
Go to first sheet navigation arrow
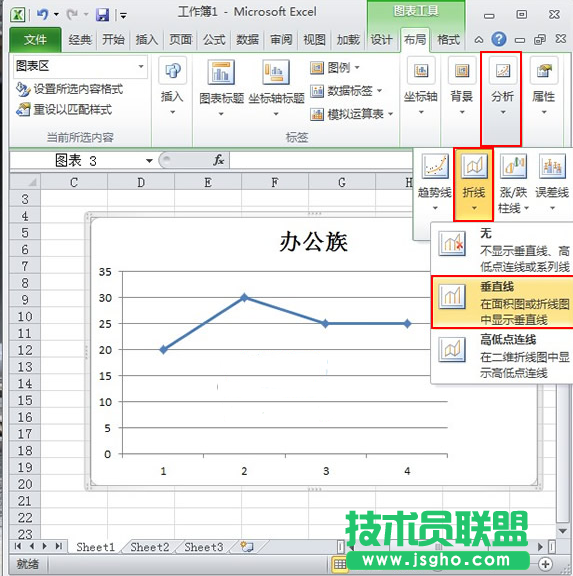tap(17, 546)
